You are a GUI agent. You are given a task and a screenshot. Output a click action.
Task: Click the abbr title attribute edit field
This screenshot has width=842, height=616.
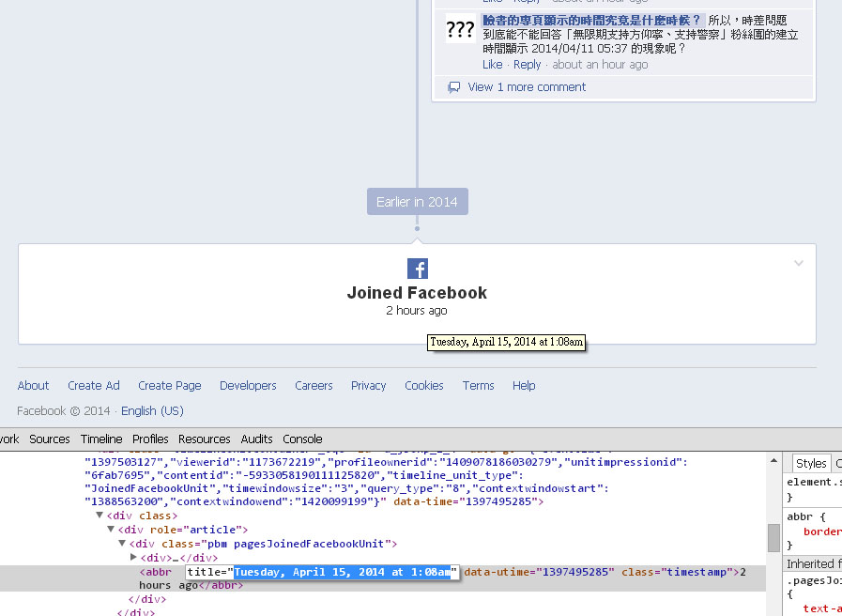322,572
